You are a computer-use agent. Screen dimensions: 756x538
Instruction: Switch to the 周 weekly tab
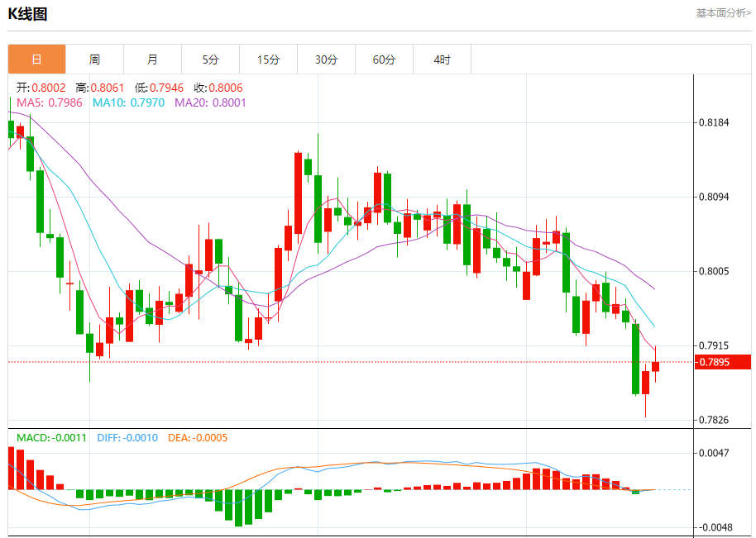[94, 60]
